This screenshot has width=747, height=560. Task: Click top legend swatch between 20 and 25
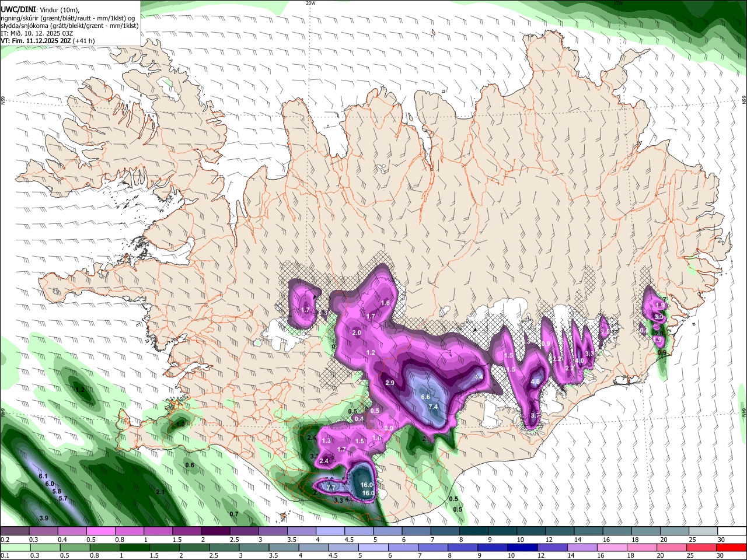pos(675,531)
